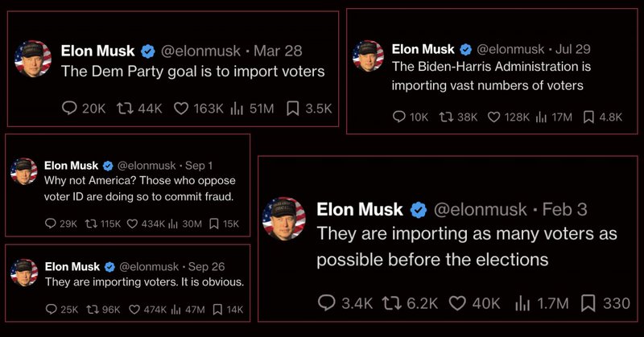Like the Jul 29 tweet
This screenshot has height=337, width=644.
497,117
